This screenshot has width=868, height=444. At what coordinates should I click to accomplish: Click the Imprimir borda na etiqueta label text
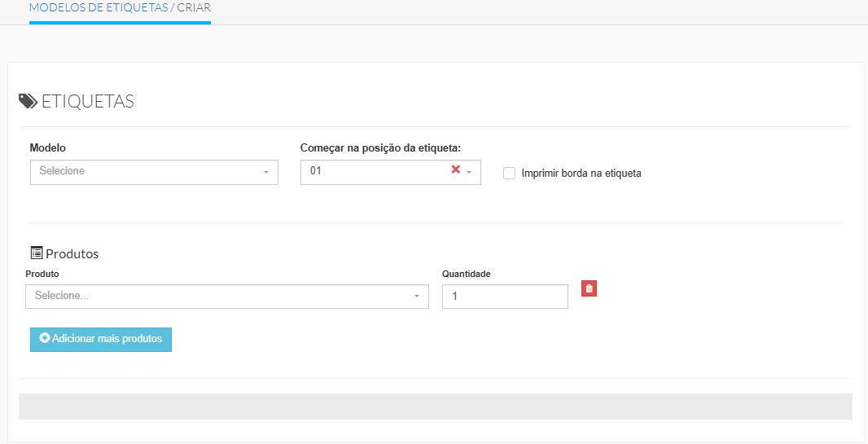coord(581,174)
